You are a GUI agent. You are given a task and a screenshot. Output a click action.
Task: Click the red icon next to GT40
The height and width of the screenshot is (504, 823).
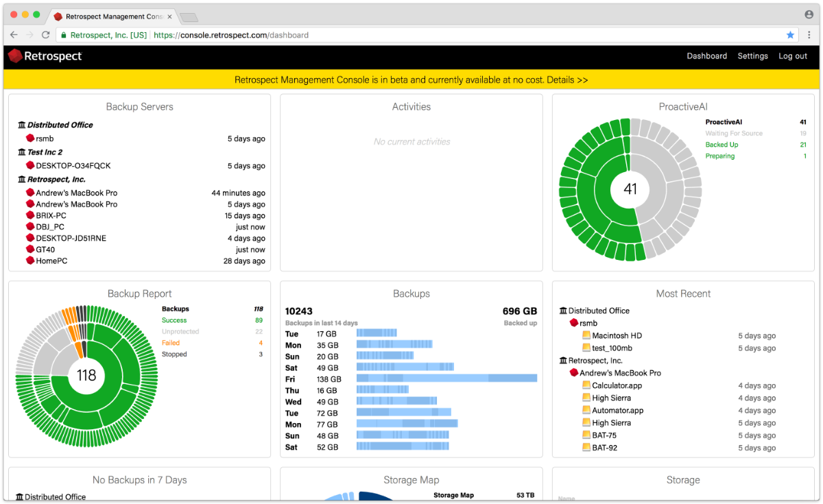tap(30, 250)
